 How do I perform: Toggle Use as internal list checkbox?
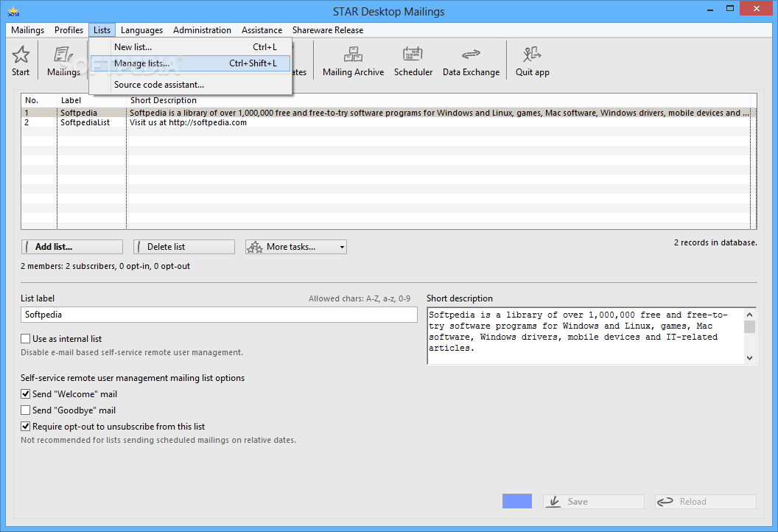[x=25, y=339]
